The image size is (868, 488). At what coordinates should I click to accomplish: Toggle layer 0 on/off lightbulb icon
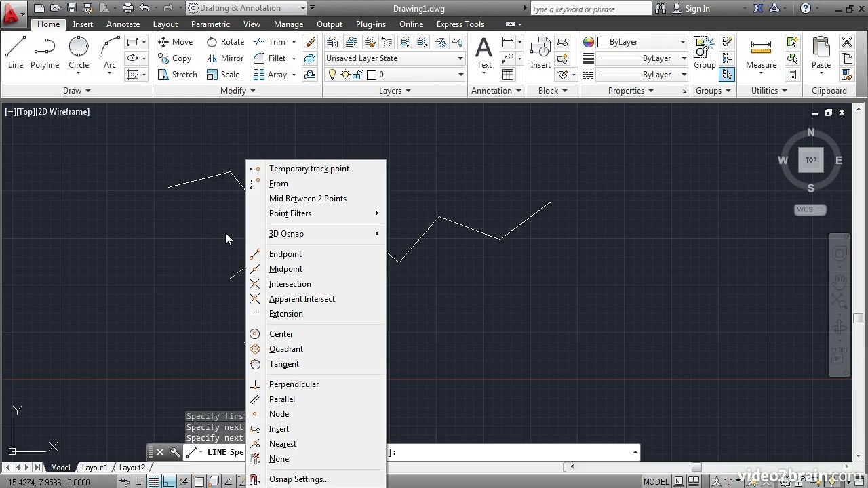point(332,75)
